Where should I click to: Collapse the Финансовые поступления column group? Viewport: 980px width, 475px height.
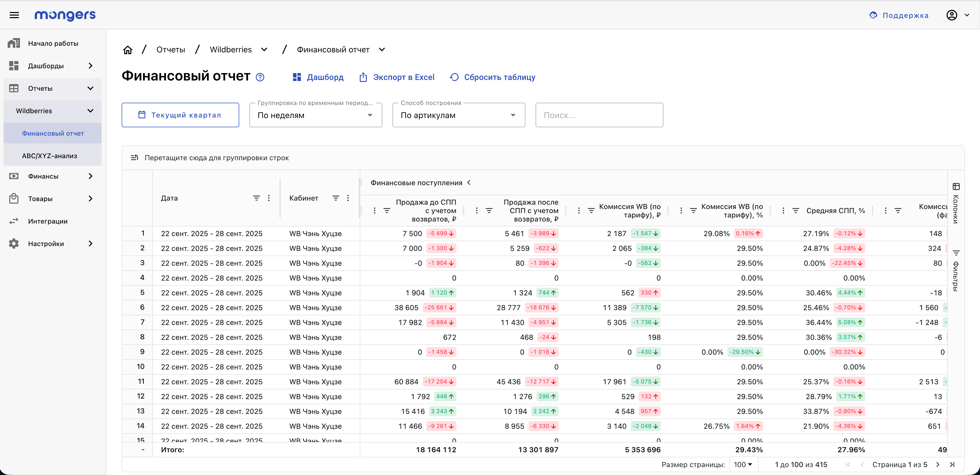(469, 182)
